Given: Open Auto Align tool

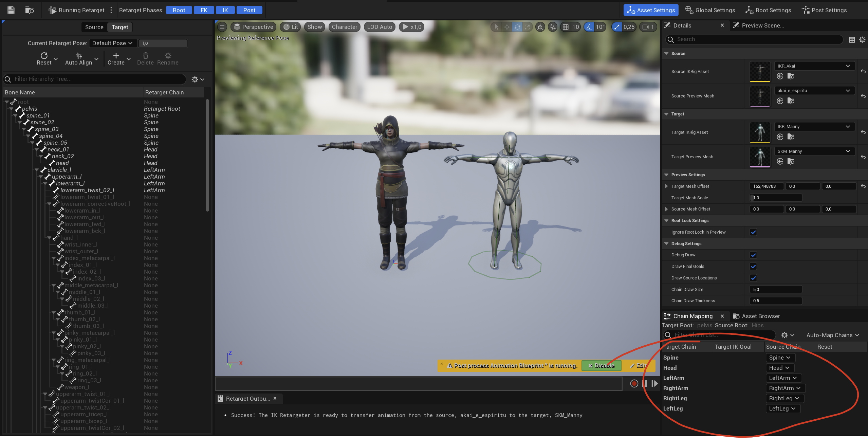Looking at the screenshot, I should coord(78,58).
